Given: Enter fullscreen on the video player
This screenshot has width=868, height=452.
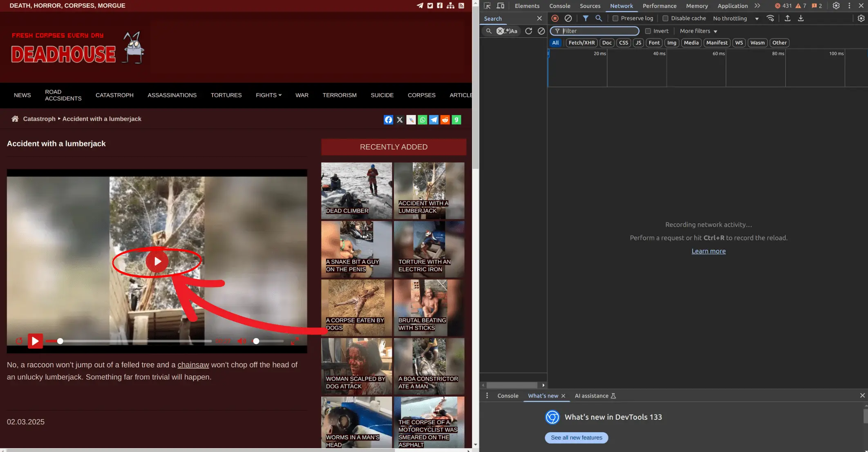Looking at the screenshot, I should click(295, 341).
